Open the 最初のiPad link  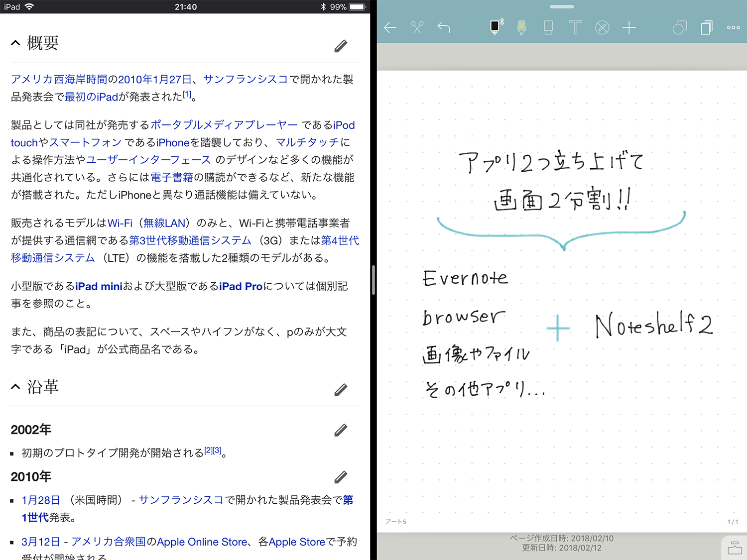91,97
